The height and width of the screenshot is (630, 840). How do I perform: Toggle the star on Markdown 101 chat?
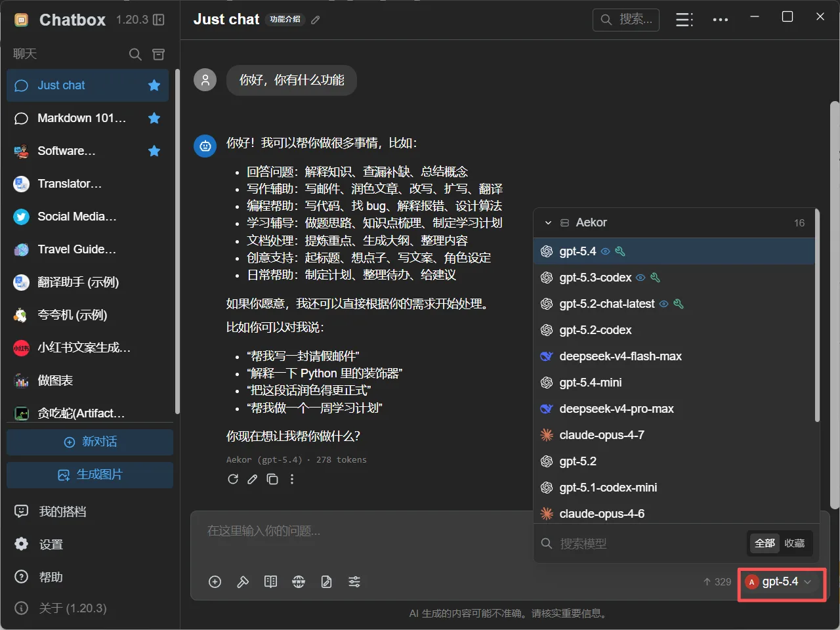(x=154, y=118)
